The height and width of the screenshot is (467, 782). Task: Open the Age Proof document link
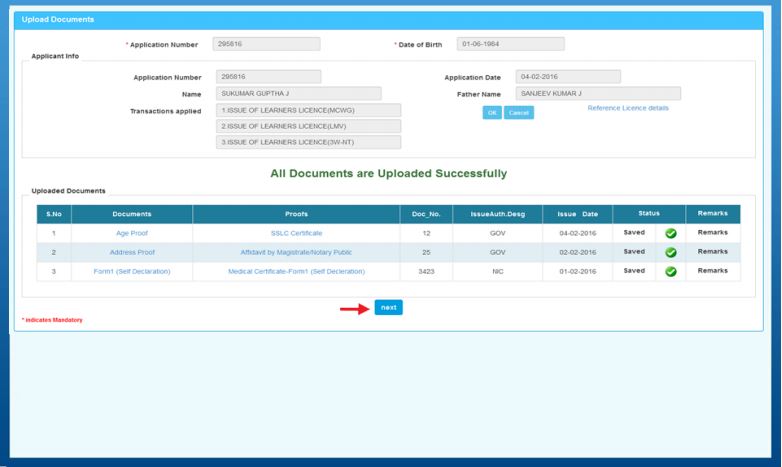click(131, 233)
